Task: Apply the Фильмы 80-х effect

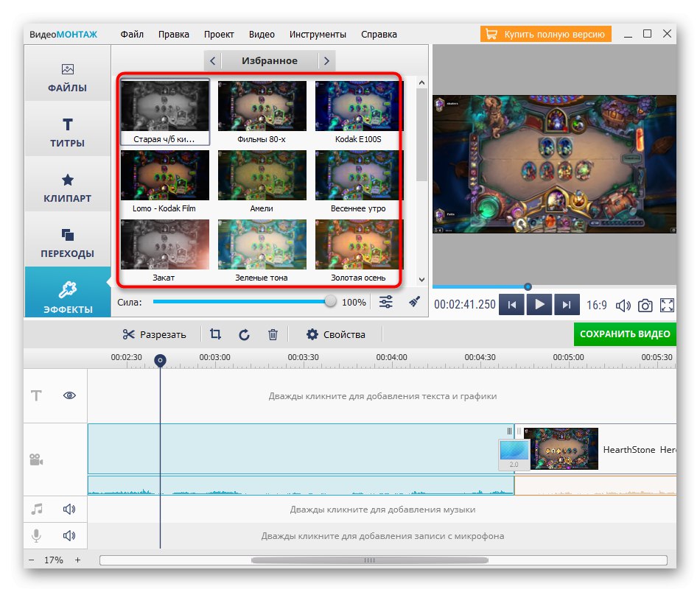Action: tap(262, 111)
